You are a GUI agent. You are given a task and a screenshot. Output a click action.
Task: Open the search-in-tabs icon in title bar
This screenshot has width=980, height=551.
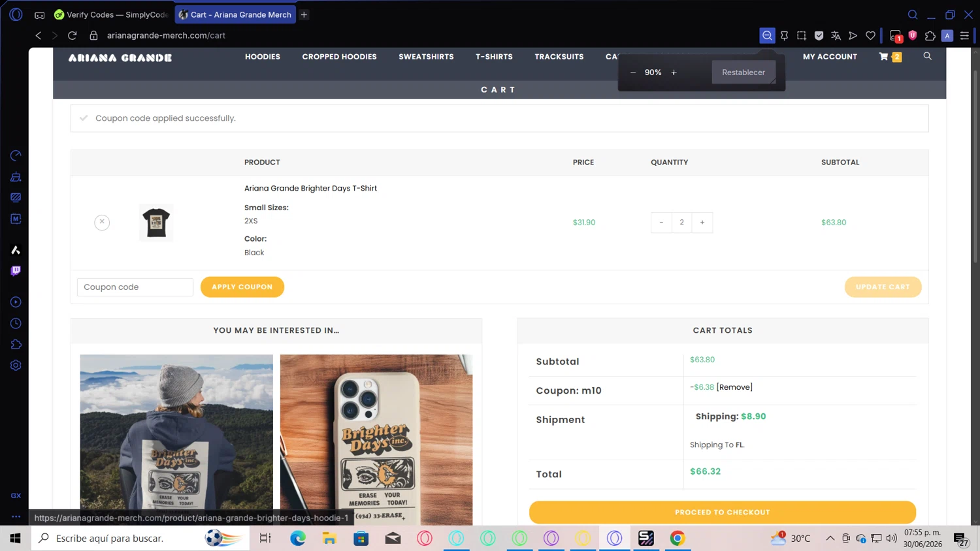pyautogui.click(x=913, y=14)
